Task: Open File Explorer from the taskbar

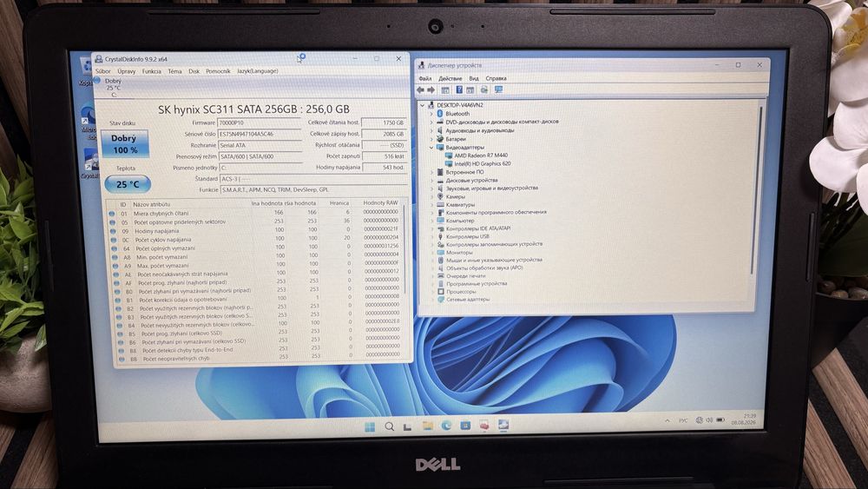Action: [x=427, y=426]
